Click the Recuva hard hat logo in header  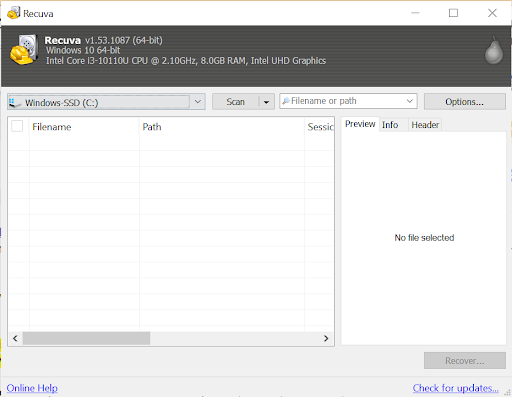(x=23, y=50)
